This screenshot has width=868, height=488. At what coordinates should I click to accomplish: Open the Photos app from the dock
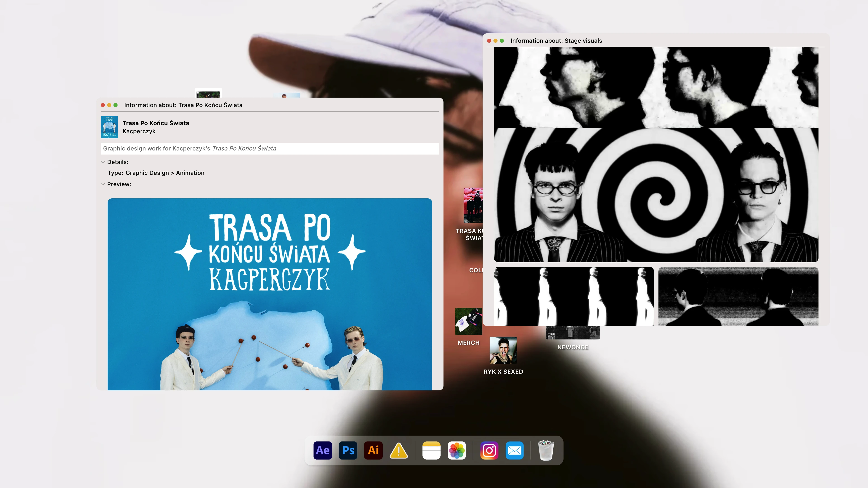457,450
